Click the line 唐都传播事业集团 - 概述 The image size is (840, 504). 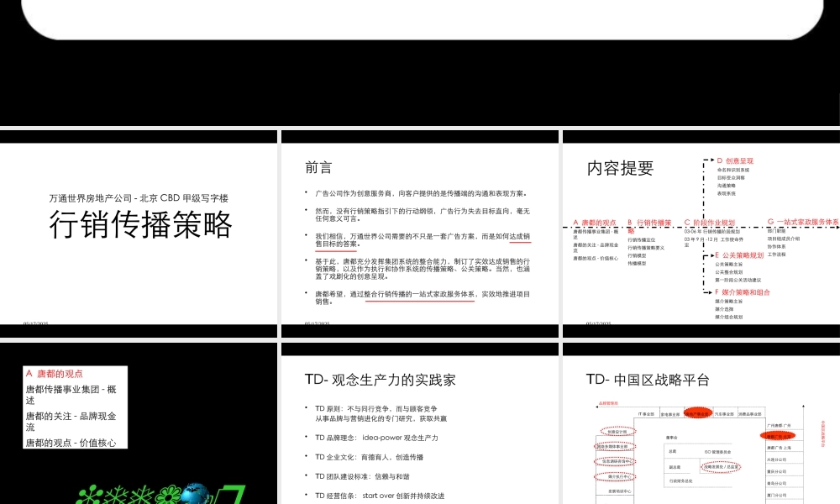71,395
